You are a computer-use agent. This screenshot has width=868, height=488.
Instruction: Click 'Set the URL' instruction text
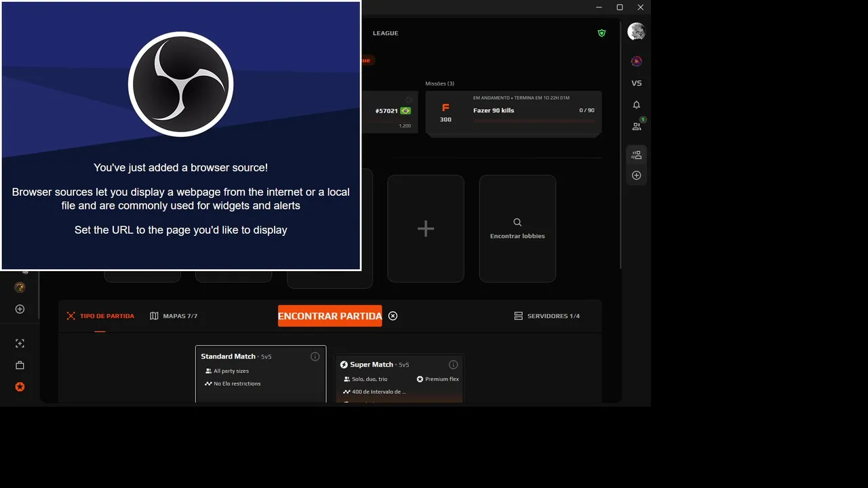[180, 230]
